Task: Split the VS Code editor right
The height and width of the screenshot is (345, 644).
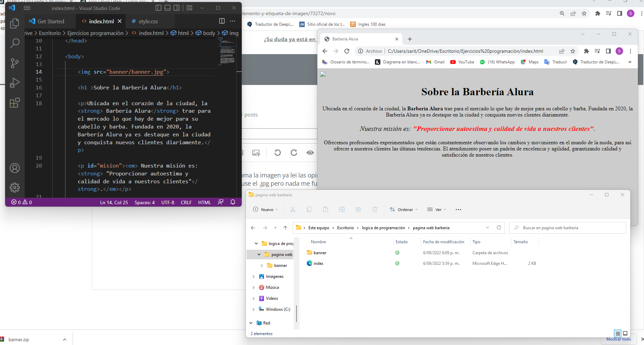Action: (x=222, y=21)
